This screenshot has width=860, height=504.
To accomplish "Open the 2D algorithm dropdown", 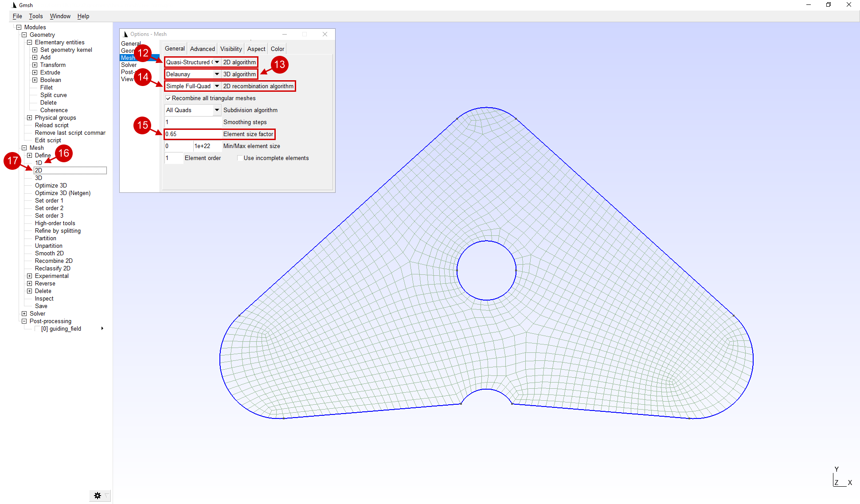I will point(217,63).
